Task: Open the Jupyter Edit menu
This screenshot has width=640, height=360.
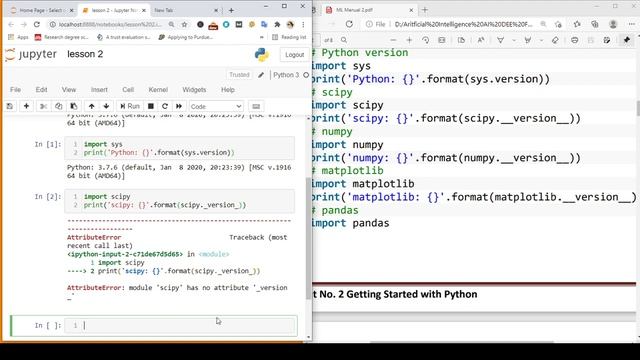Action: click(x=41, y=90)
